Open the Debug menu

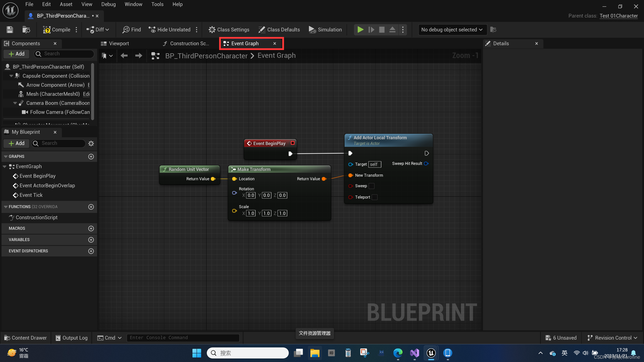point(108,4)
